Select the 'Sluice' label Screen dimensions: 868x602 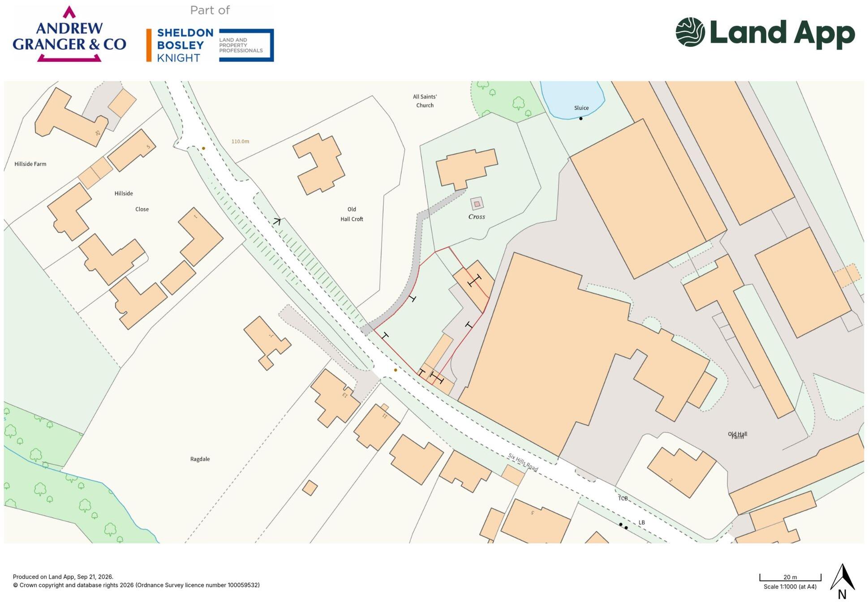pos(581,108)
